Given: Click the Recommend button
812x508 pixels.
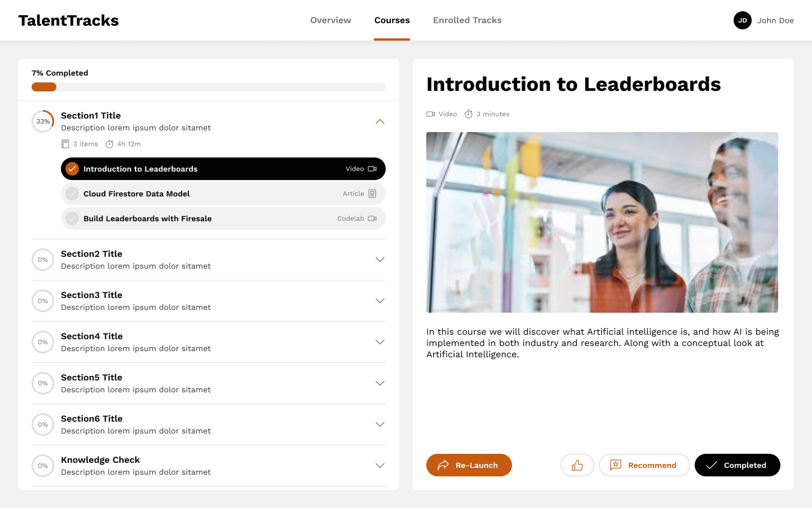Looking at the screenshot, I should (x=645, y=465).
